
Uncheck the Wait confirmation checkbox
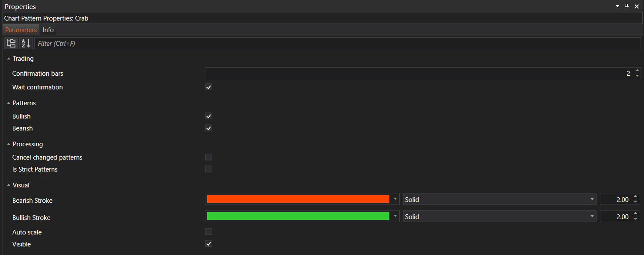point(209,87)
